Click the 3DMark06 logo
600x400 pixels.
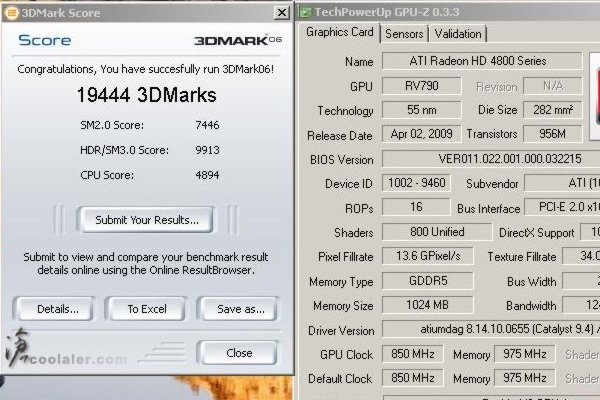[x=238, y=40]
